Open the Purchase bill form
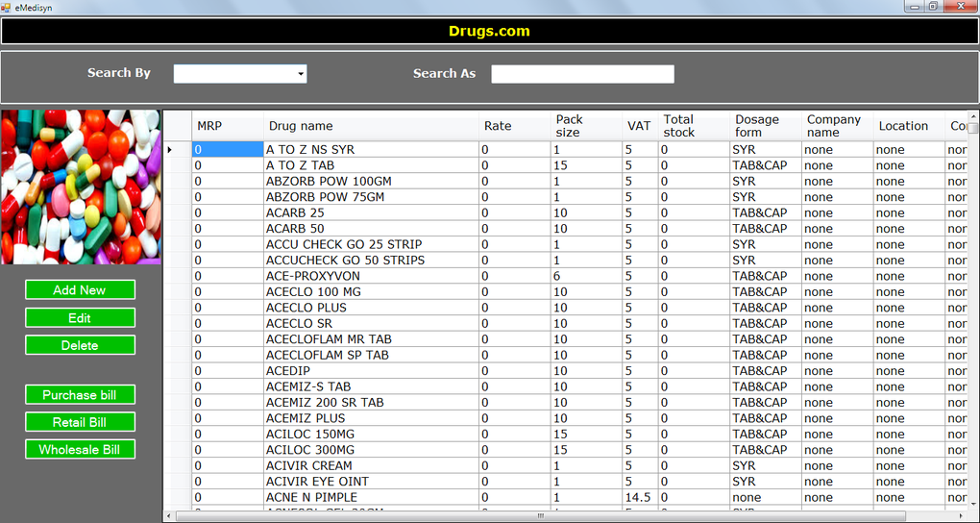Image resolution: width=980 pixels, height=523 pixels. (x=80, y=395)
